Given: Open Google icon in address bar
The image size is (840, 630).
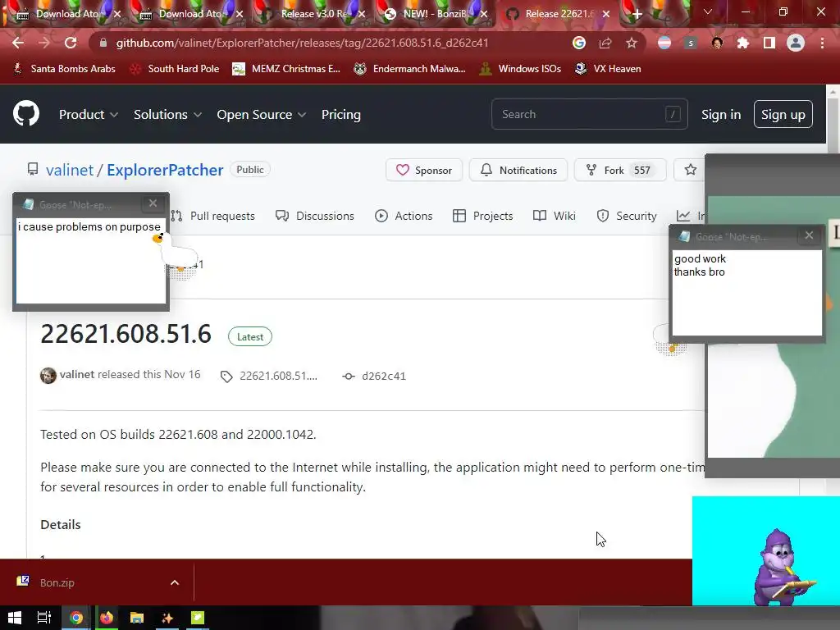Looking at the screenshot, I should coord(579,43).
